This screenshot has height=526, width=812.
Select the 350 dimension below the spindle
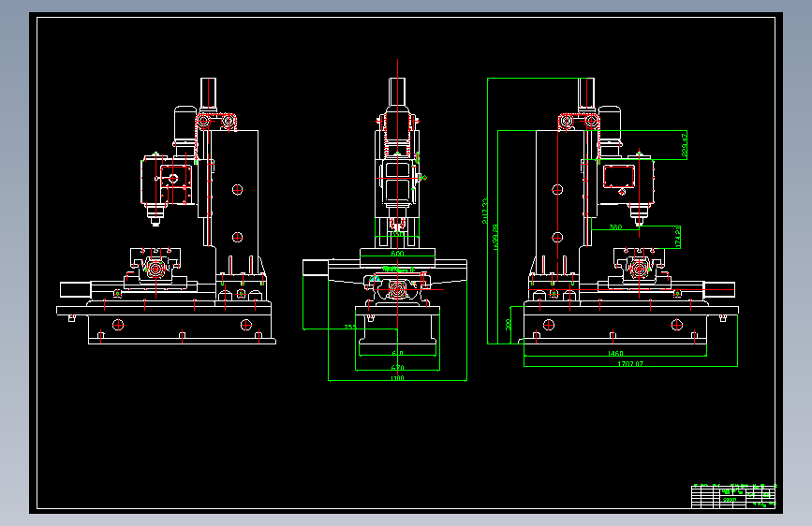tap(397, 235)
